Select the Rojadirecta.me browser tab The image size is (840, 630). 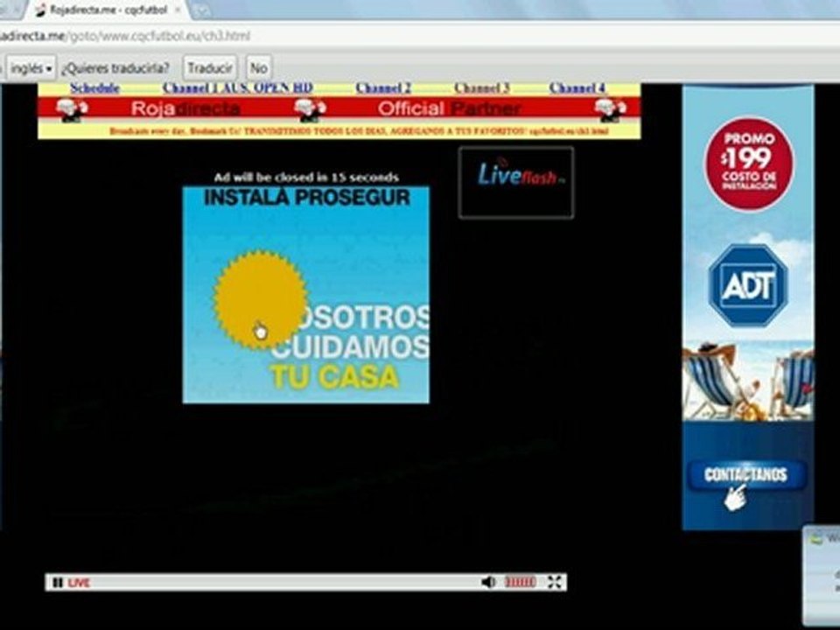pyautogui.click(x=107, y=10)
